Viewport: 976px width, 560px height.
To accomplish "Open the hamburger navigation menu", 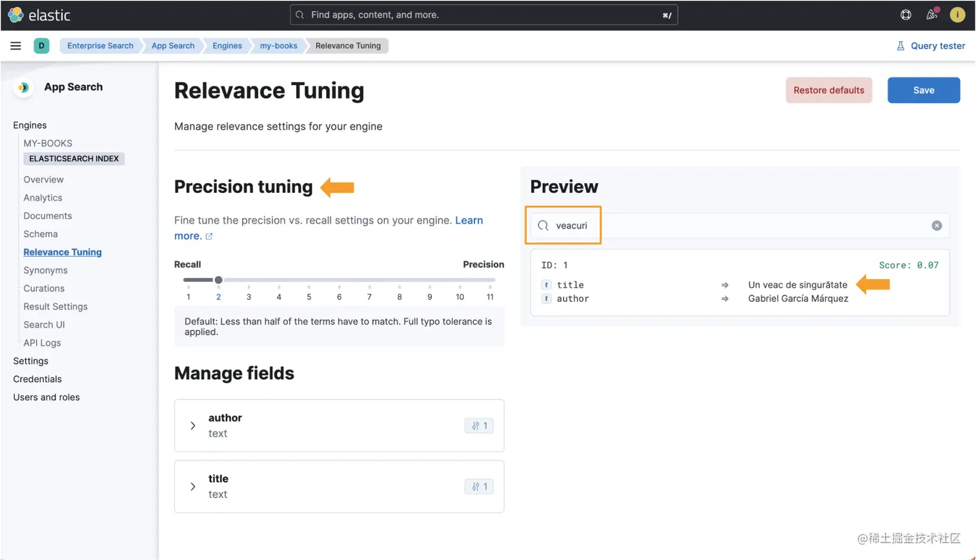I will (15, 46).
